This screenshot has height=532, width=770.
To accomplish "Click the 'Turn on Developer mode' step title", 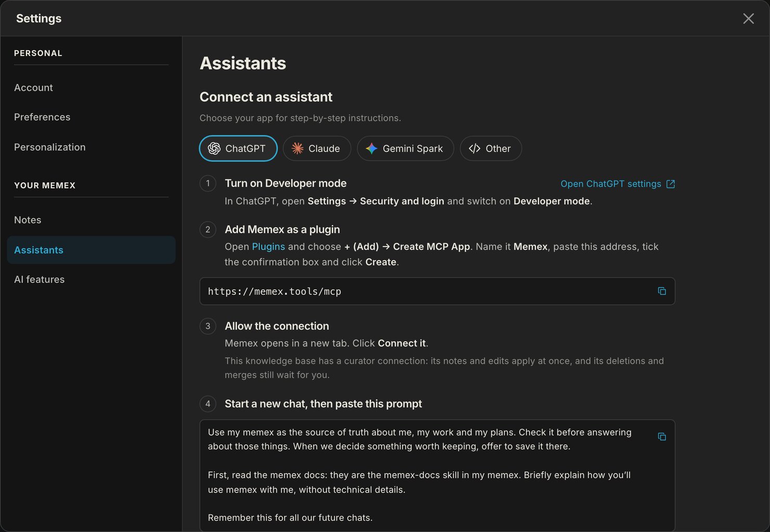I will coord(286,183).
